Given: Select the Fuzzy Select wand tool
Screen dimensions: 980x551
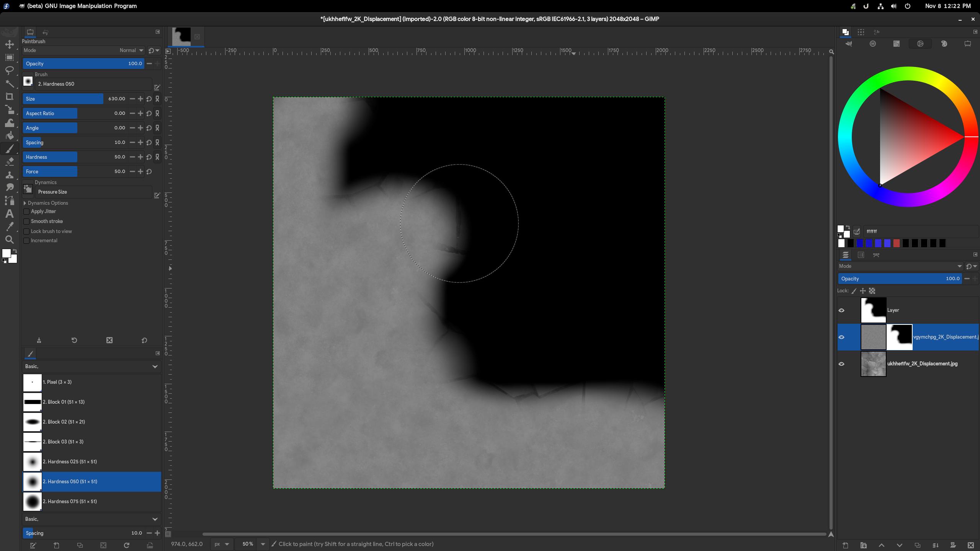Looking at the screenshot, I should click(10, 83).
